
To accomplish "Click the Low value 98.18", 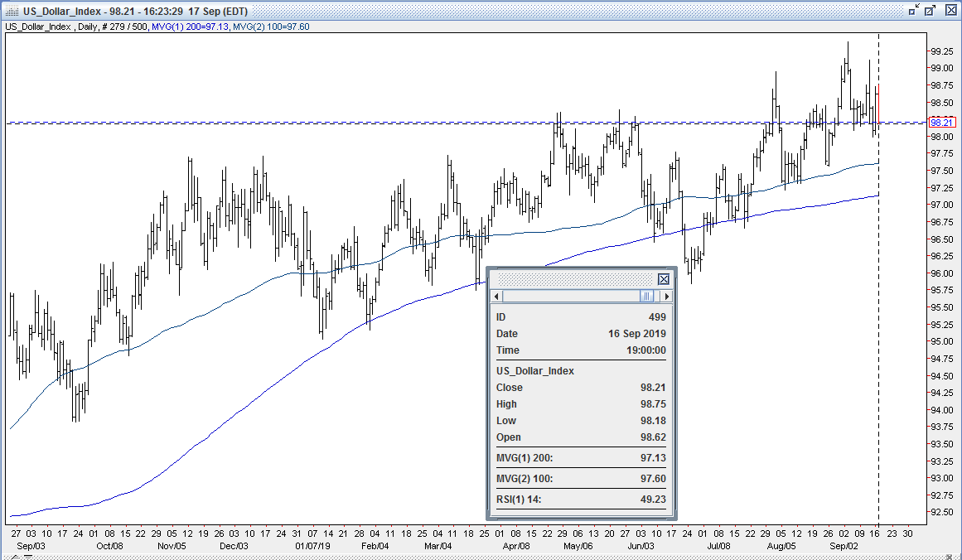I will click(x=654, y=421).
